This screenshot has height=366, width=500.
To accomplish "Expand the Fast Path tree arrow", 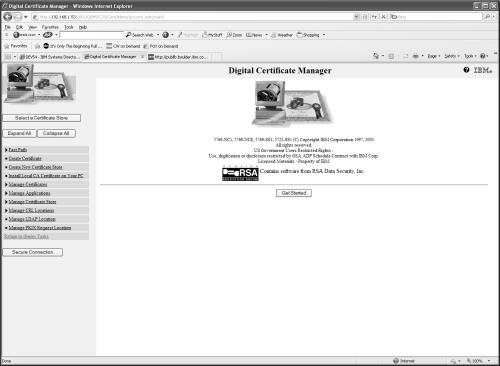I will click(x=6, y=150).
